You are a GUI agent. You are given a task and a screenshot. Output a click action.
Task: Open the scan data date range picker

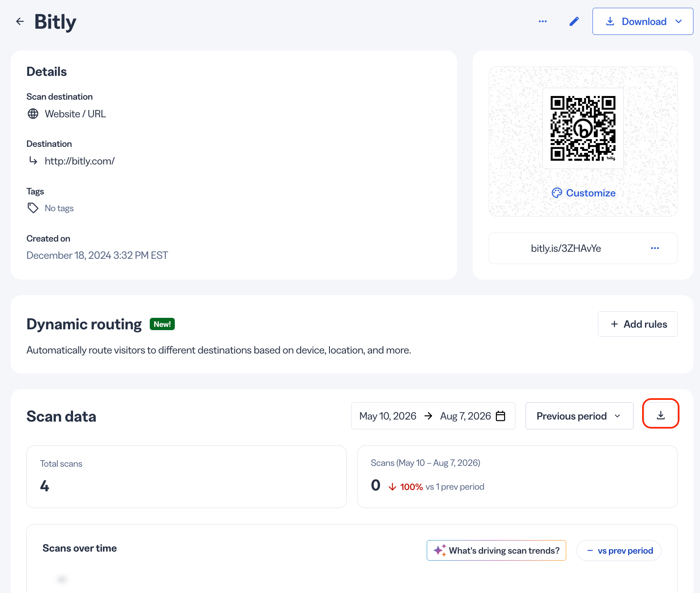tap(433, 416)
